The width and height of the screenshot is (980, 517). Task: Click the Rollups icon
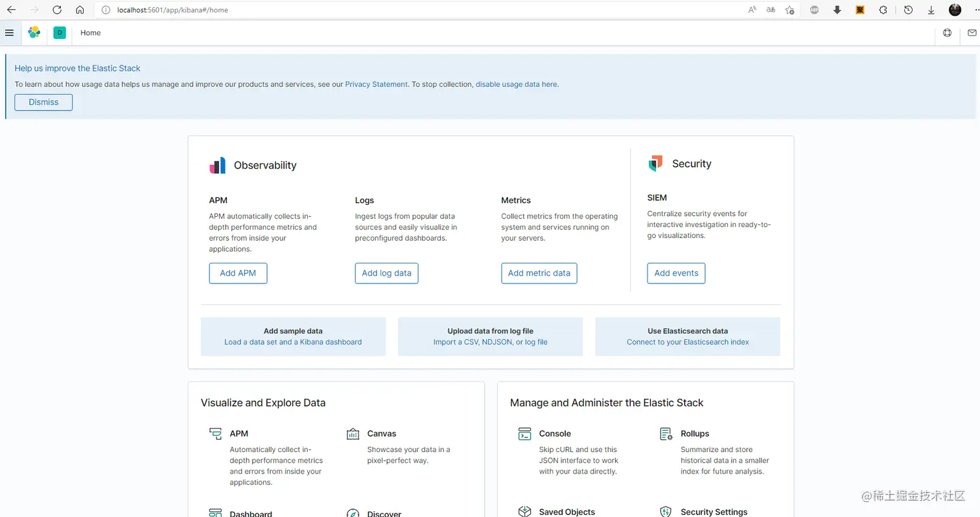666,434
